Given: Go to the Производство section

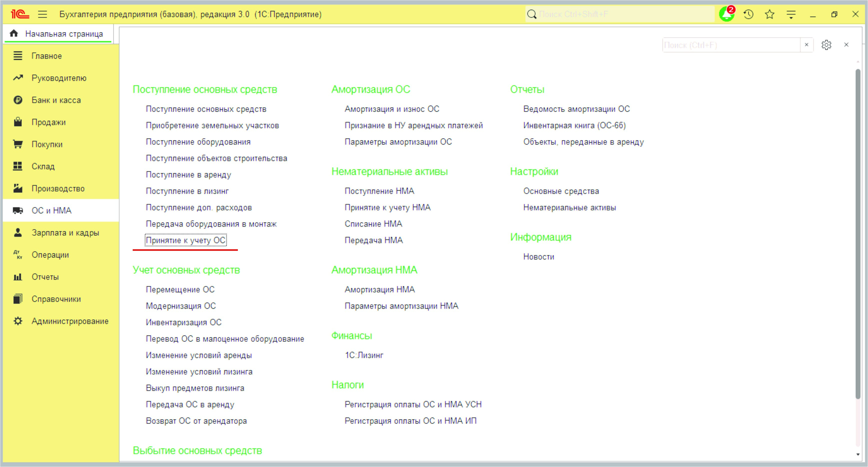Looking at the screenshot, I should (58, 188).
